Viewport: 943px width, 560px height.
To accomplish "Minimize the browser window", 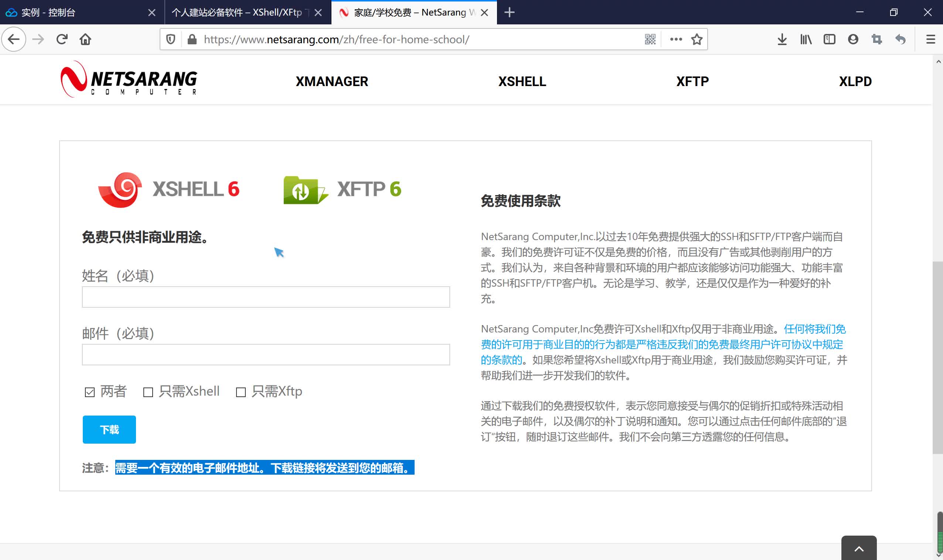I will (859, 13).
